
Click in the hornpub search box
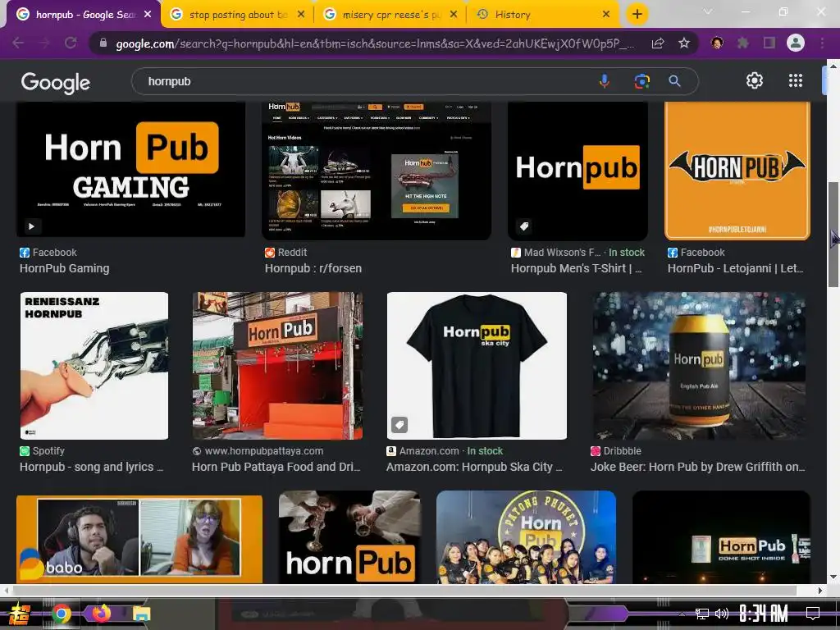click(364, 81)
